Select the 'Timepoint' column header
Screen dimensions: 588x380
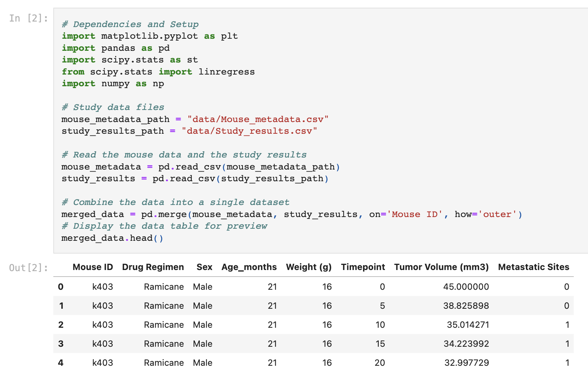(x=363, y=267)
